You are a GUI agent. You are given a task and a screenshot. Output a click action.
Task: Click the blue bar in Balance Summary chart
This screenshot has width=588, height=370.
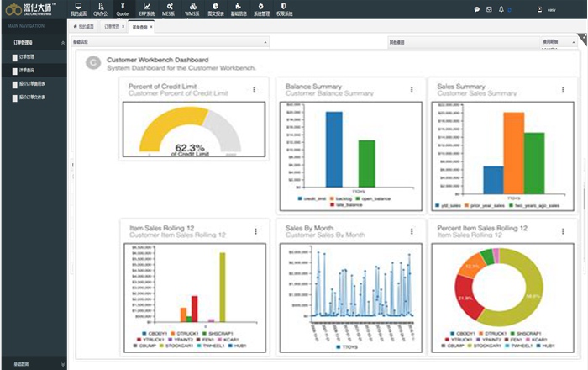pos(333,150)
